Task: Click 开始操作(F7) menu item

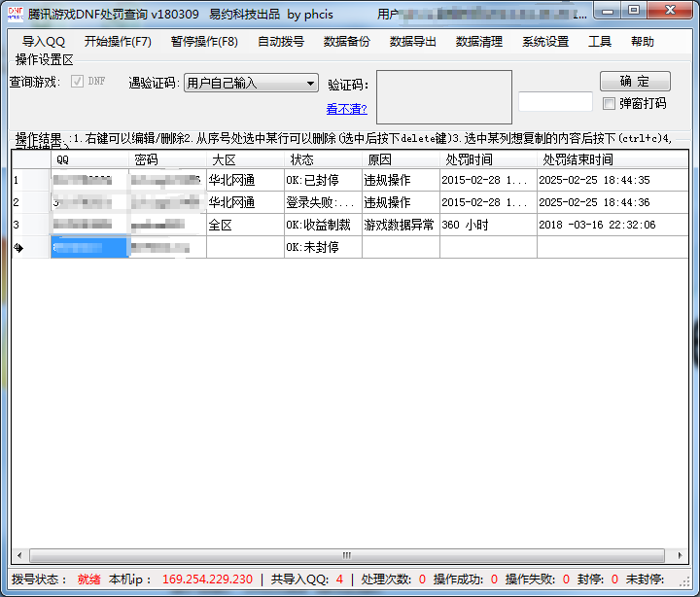Action: click(118, 42)
